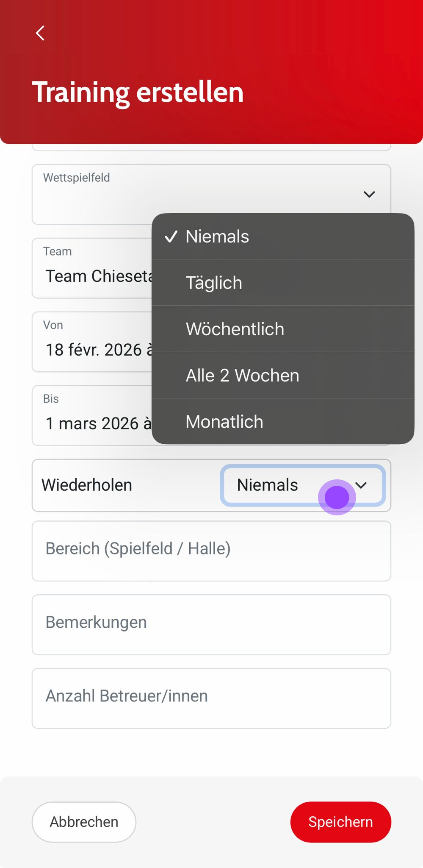Open the Von date field
Screen dimensions: 423x868
[x=91, y=342]
